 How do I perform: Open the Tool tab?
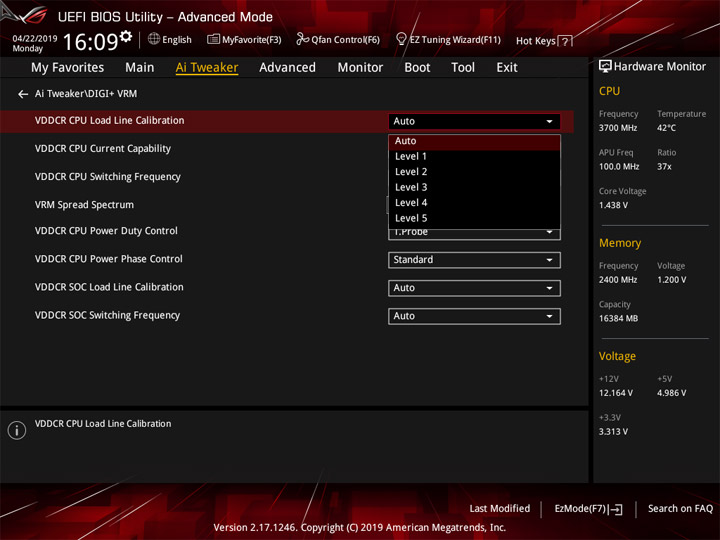[x=463, y=68]
